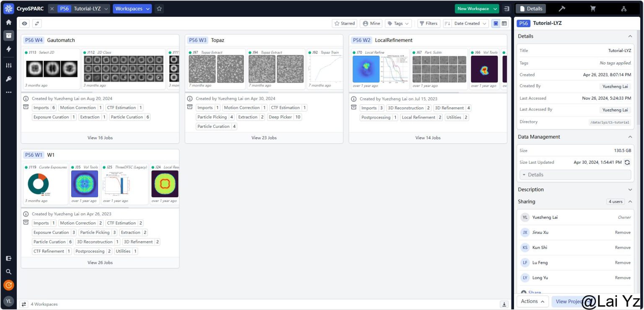
Task: Click View 23 Jobs in Topaz workspace
Action: pos(264,138)
